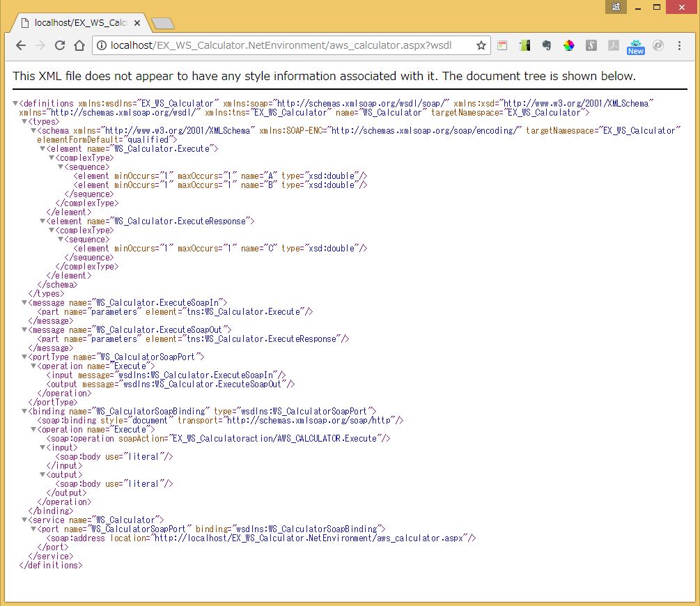Screen dimensions: 700x606
Task: Open a new browser tab
Action: (x=162, y=23)
